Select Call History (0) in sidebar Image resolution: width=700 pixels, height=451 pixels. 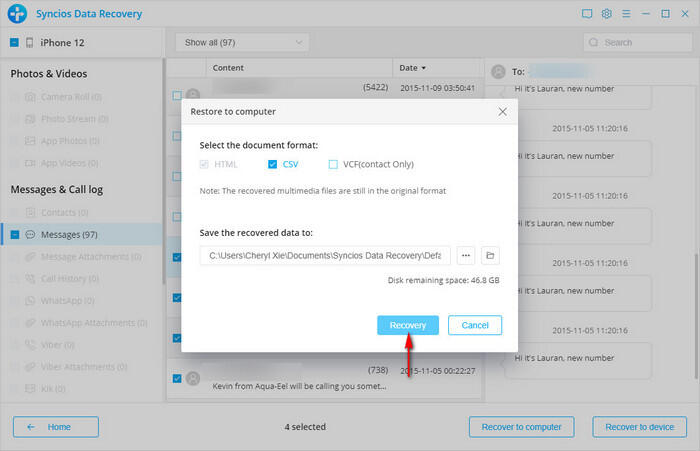coord(72,278)
